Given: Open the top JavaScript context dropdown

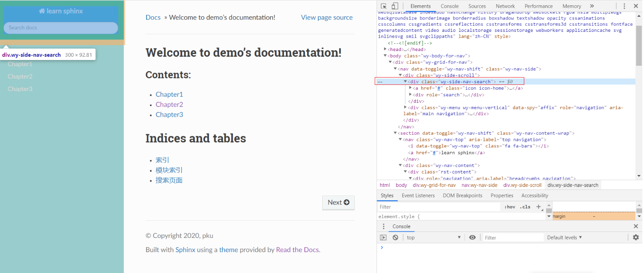Looking at the screenshot, I should tap(433, 237).
